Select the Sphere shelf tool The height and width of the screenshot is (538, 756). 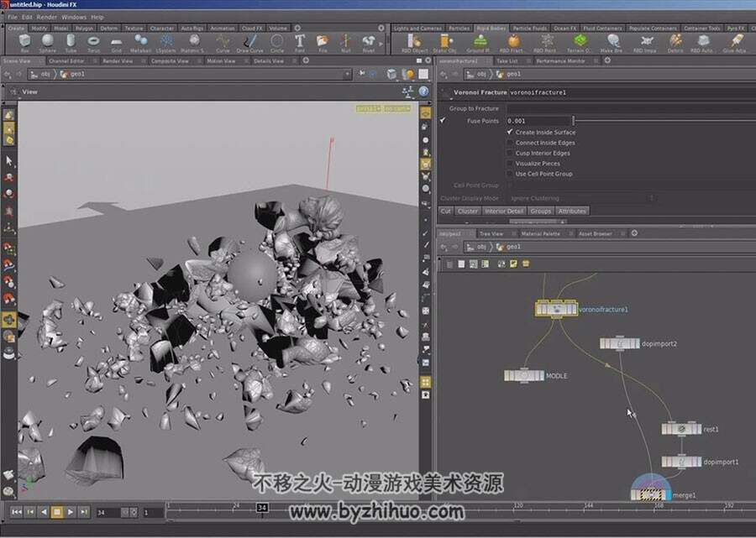point(48,43)
